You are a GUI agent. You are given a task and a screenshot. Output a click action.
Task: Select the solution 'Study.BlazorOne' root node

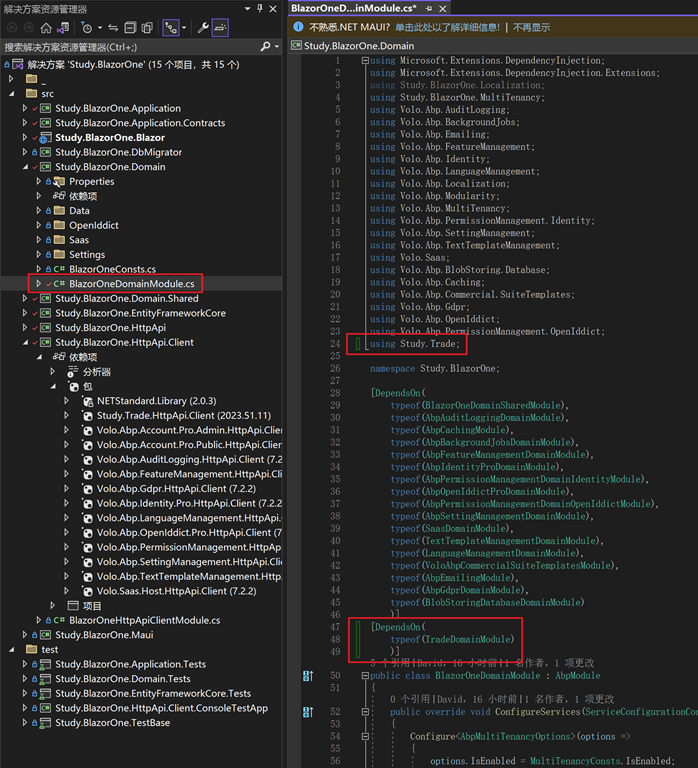133,65
